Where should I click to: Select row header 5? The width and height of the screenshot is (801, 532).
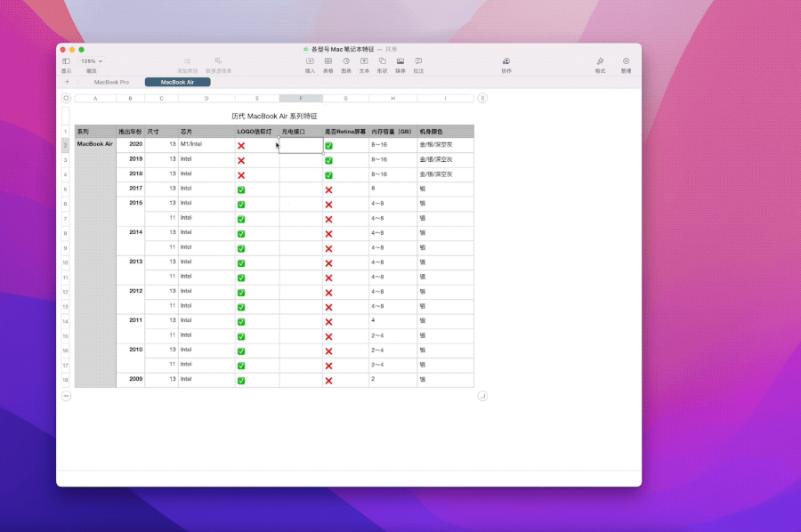65,189
